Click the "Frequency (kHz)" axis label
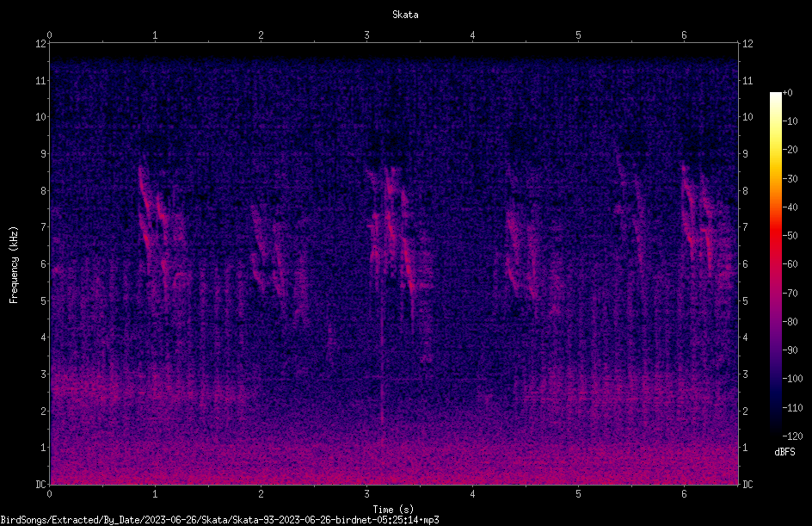Screen dimensions: 812x526 pos(14,264)
